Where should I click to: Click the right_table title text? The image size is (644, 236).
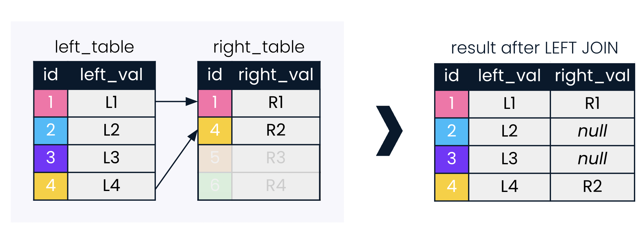pyautogui.click(x=259, y=47)
